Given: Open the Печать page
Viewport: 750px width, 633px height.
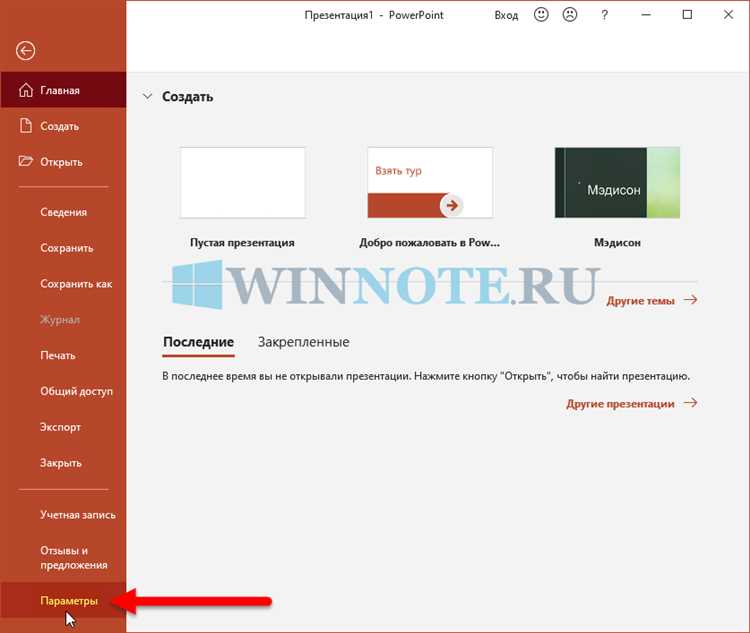Looking at the screenshot, I should 58,355.
